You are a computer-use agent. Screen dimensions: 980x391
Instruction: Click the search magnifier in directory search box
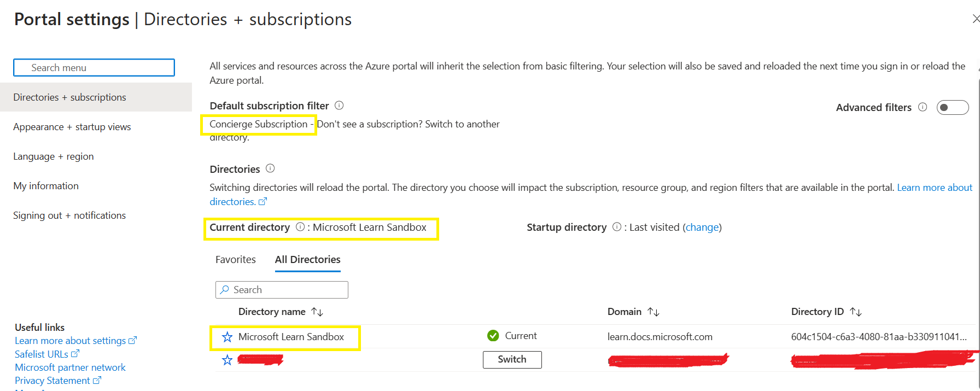click(x=224, y=289)
